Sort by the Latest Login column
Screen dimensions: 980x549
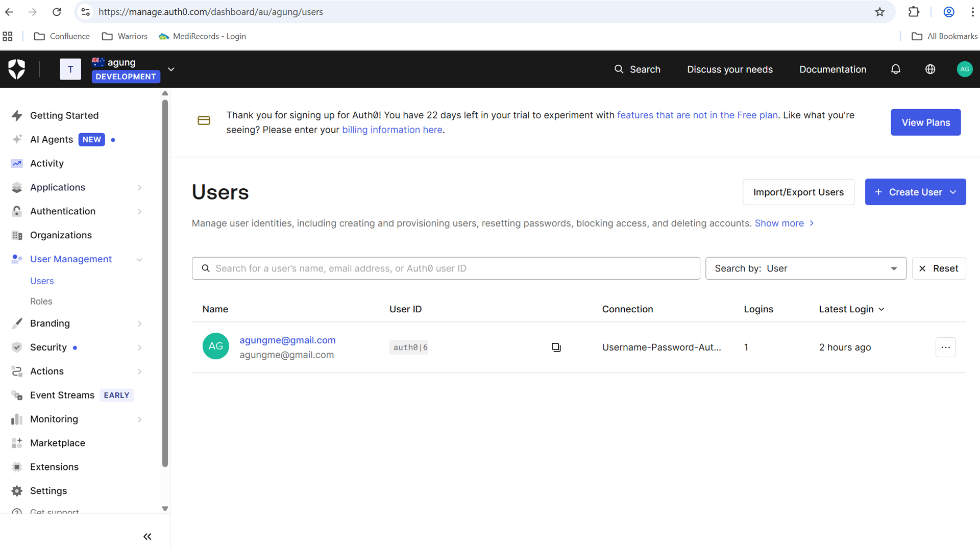tap(851, 309)
